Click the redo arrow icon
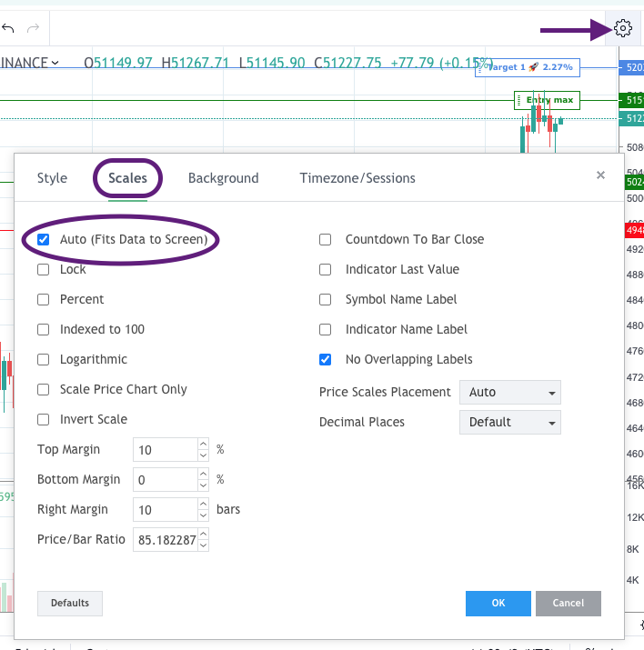This screenshot has width=644, height=650. pyautogui.click(x=34, y=28)
